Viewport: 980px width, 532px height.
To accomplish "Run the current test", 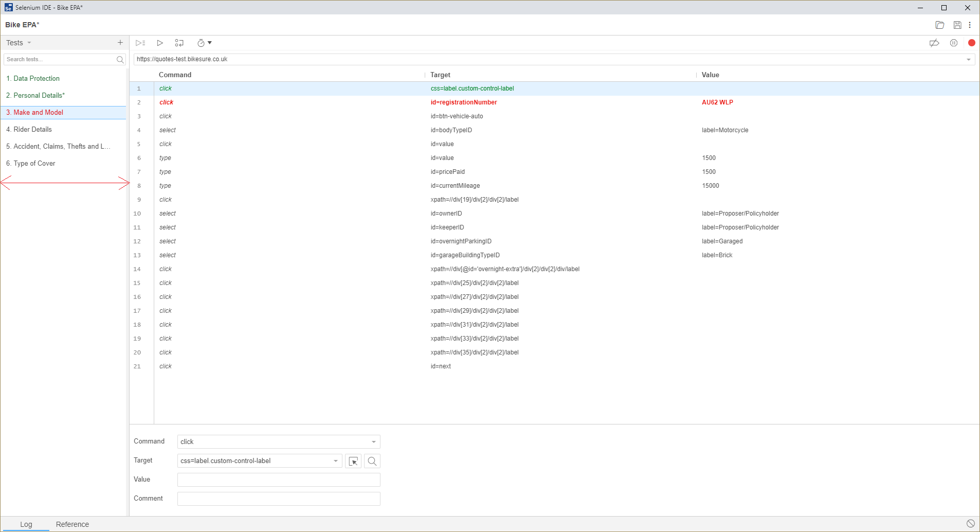I will [x=160, y=43].
